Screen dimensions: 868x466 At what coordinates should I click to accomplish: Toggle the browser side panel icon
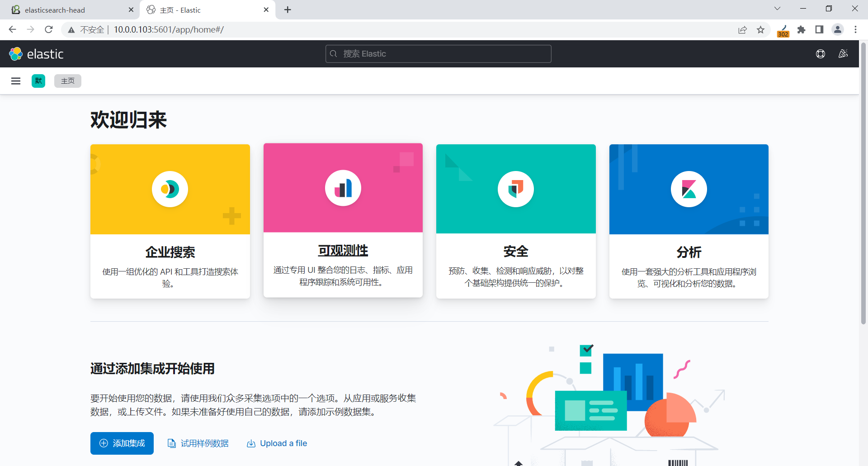[x=819, y=29]
